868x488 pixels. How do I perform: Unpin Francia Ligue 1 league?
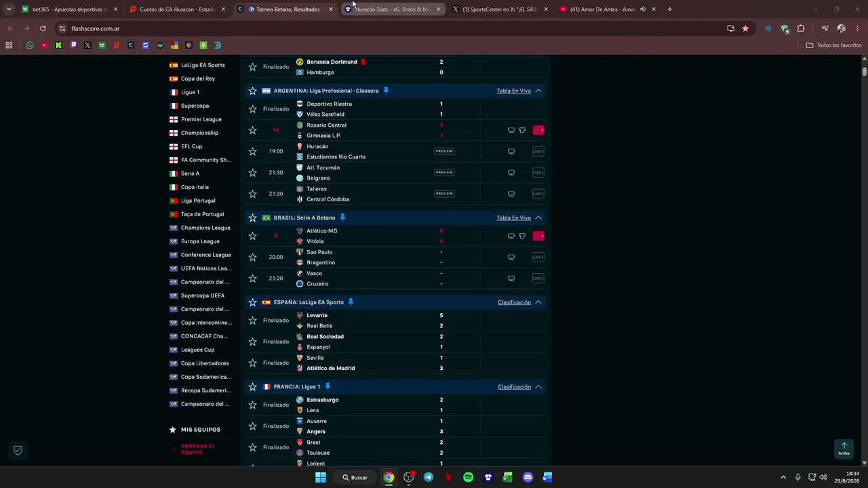[x=328, y=386]
